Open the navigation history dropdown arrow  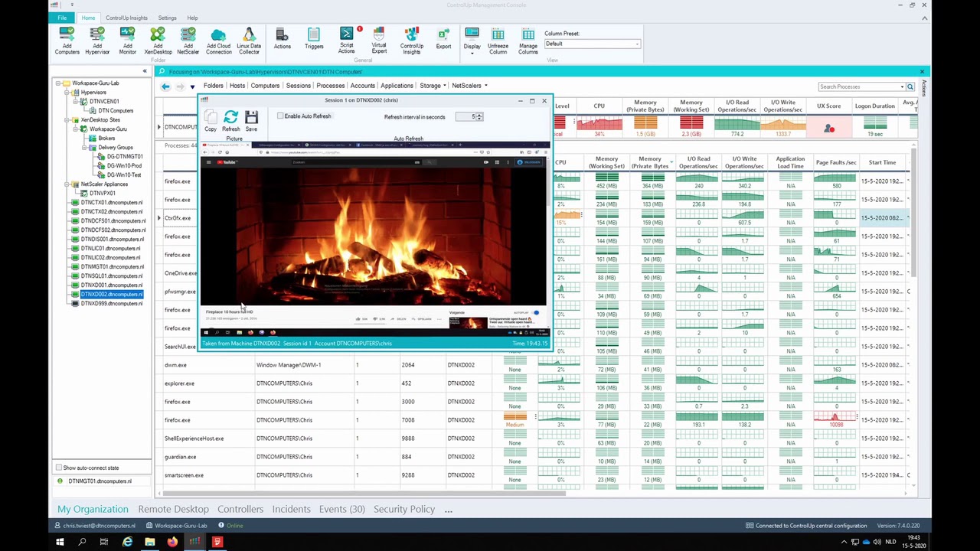[x=192, y=86]
